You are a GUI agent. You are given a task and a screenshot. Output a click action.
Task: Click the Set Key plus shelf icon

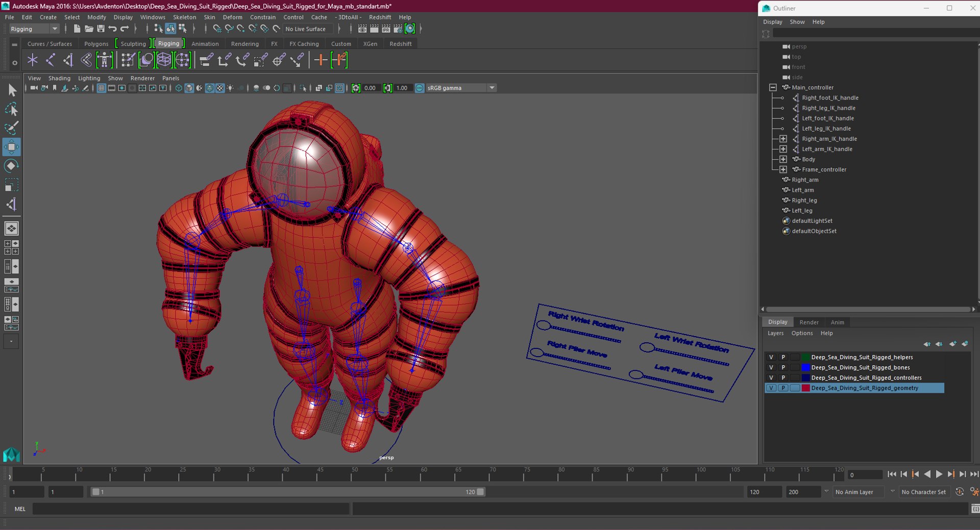pyautogui.click(x=321, y=60)
